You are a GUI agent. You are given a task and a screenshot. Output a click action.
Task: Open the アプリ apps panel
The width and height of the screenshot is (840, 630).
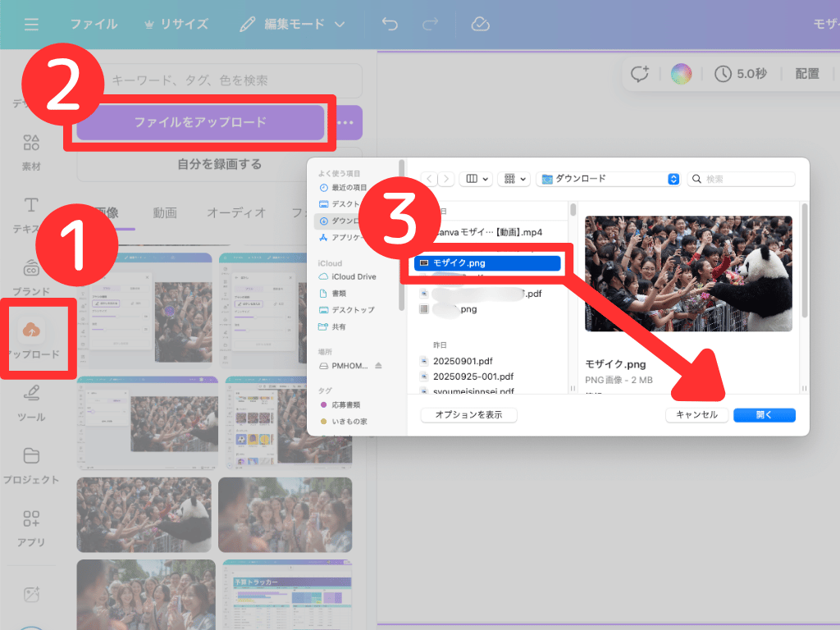pyautogui.click(x=31, y=527)
